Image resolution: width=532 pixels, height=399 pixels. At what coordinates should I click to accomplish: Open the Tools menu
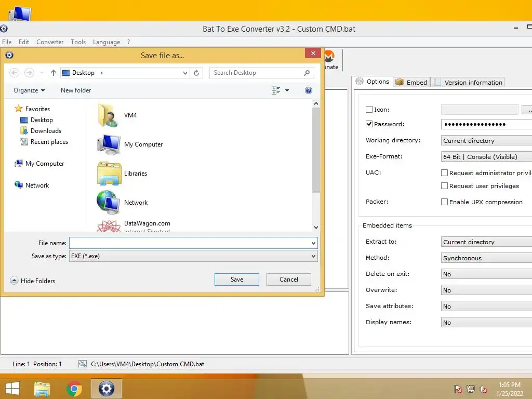(78, 42)
